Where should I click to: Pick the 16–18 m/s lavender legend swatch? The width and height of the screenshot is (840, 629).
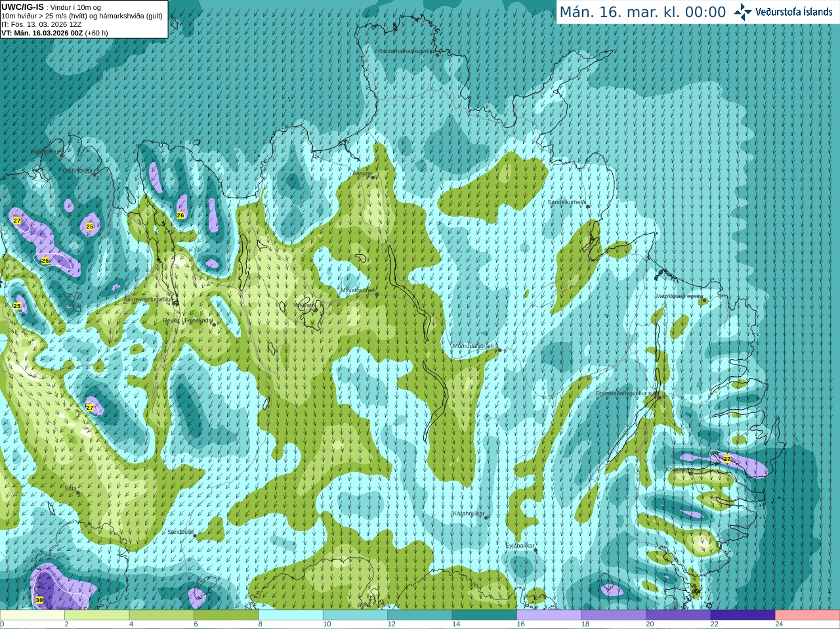pos(549,615)
